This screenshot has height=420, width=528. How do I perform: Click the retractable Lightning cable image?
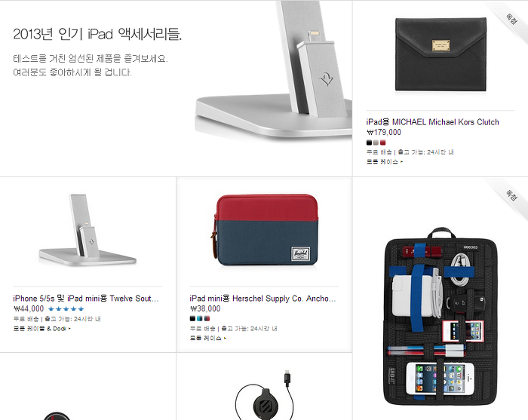pyautogui.click(x=265, y=395)
